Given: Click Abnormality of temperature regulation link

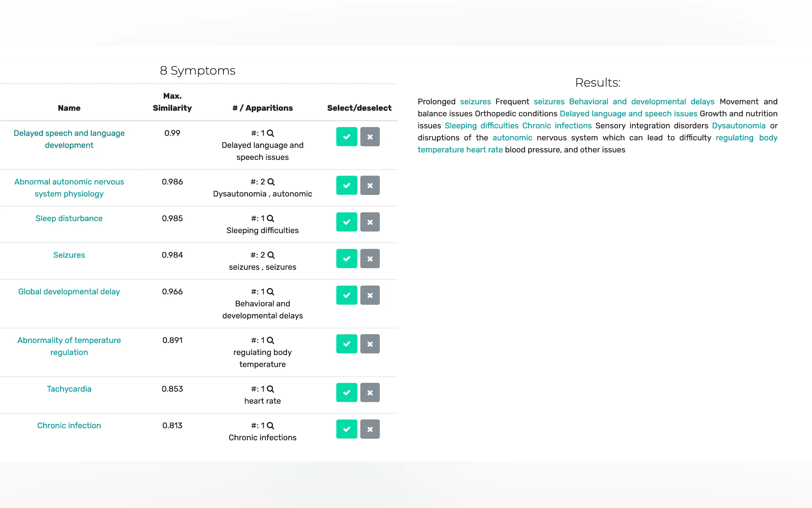Looking at the screenshot, I should (69, 346).
